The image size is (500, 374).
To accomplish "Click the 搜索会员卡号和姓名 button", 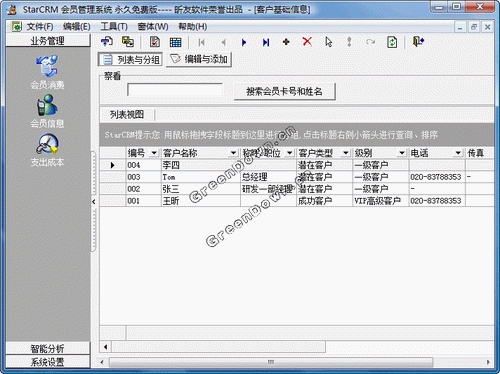I will tap(284, 91).
